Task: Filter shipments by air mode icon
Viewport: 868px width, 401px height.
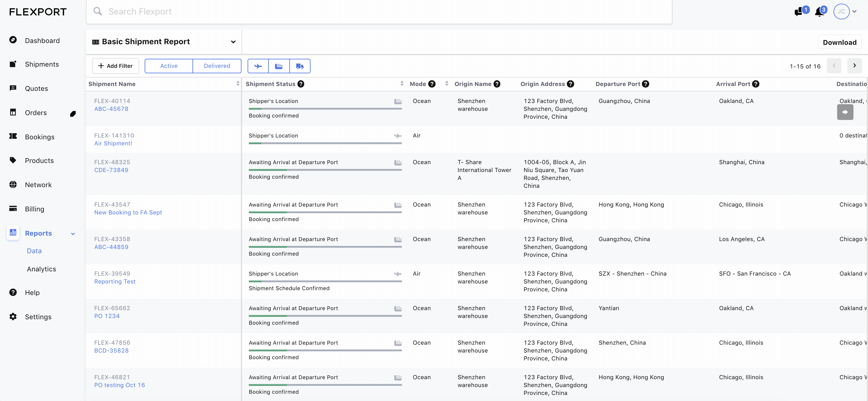Action: tap(258, 66)
